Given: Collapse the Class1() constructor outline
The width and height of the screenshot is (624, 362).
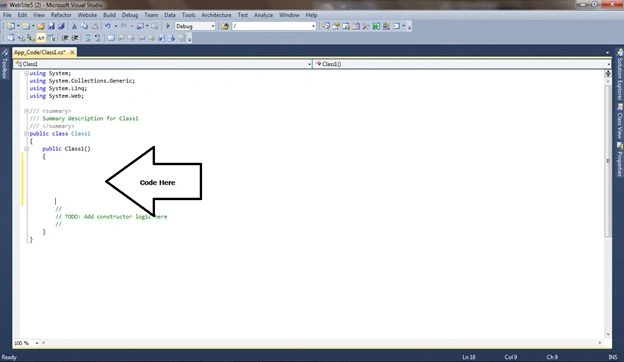Looking at the screenshot, I should point(26,149).
